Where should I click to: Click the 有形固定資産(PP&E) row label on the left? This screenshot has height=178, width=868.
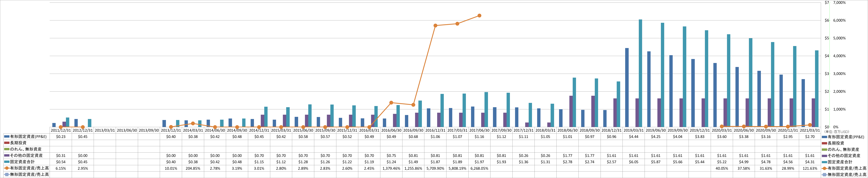28,137
